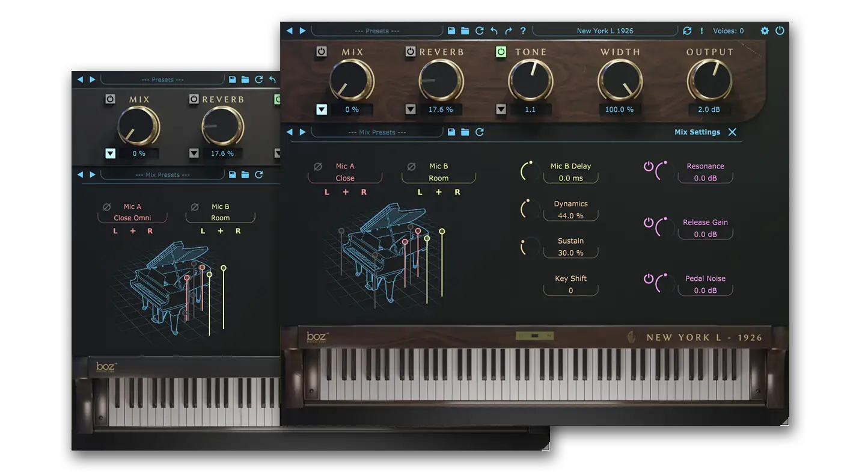Click the Output knob showing 2.0 dB
This screenshot has width=868, height=474.
[709, 80]
